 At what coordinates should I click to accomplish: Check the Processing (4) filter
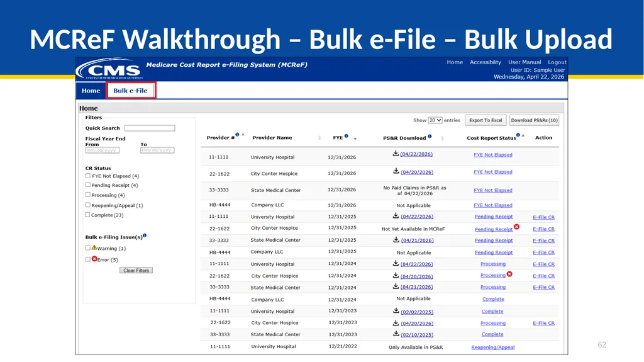coord(88,195)
